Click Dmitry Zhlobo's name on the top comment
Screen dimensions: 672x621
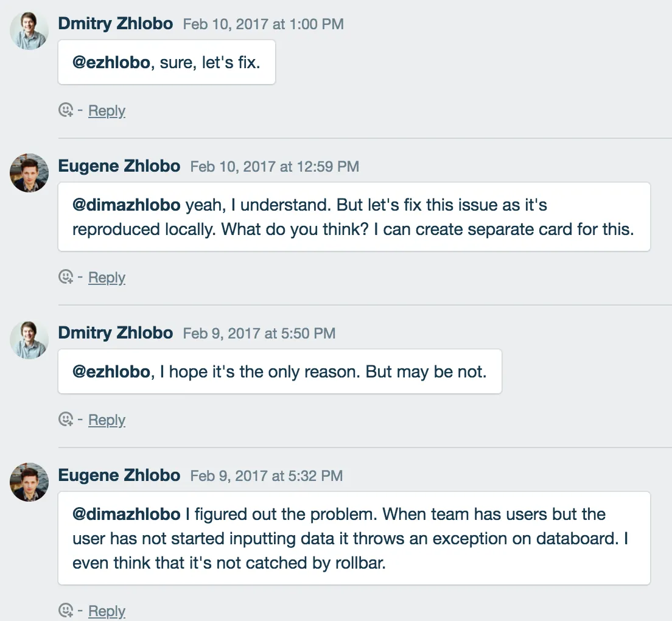tap(115, 23)
